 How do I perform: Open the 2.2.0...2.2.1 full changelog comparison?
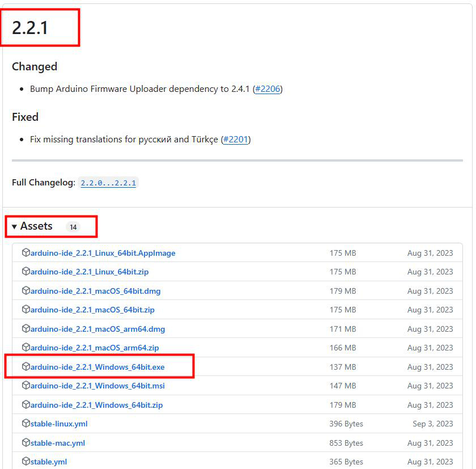[108, 183]
